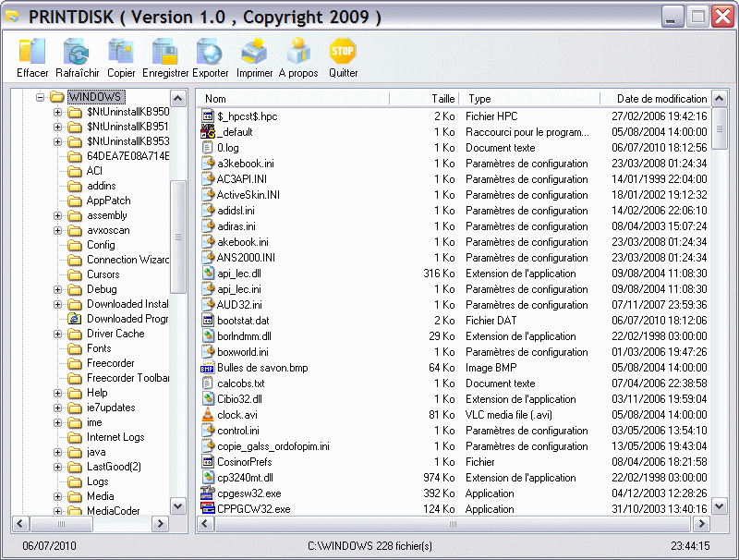
Task: Click the file list scroll-down arrow
Action: [x=720, y=506]
